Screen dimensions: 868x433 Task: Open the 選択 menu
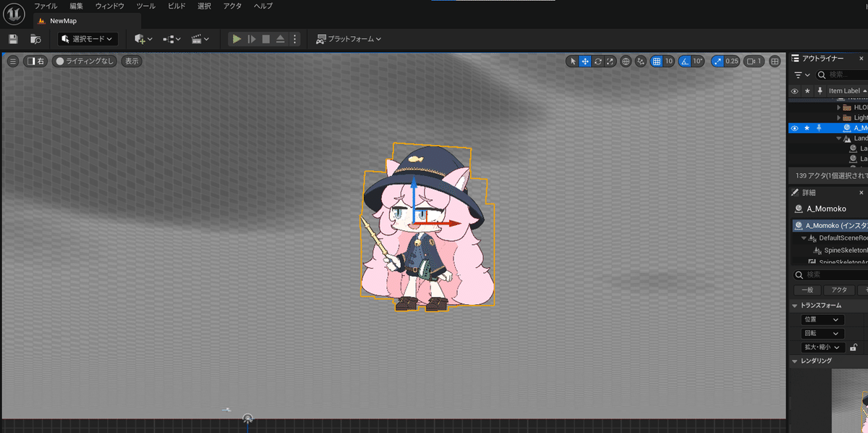pyautogui.click(x=205, y=6)
